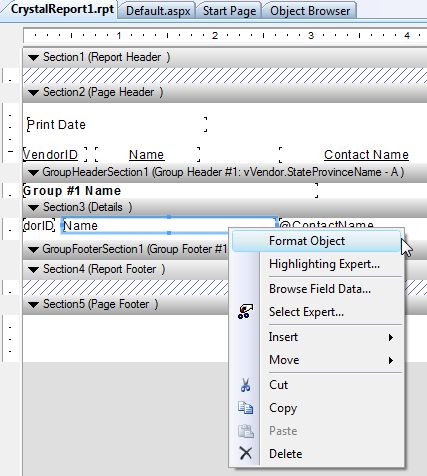
Task: Click the X Delete icon
Action: [x=246, y=453]
